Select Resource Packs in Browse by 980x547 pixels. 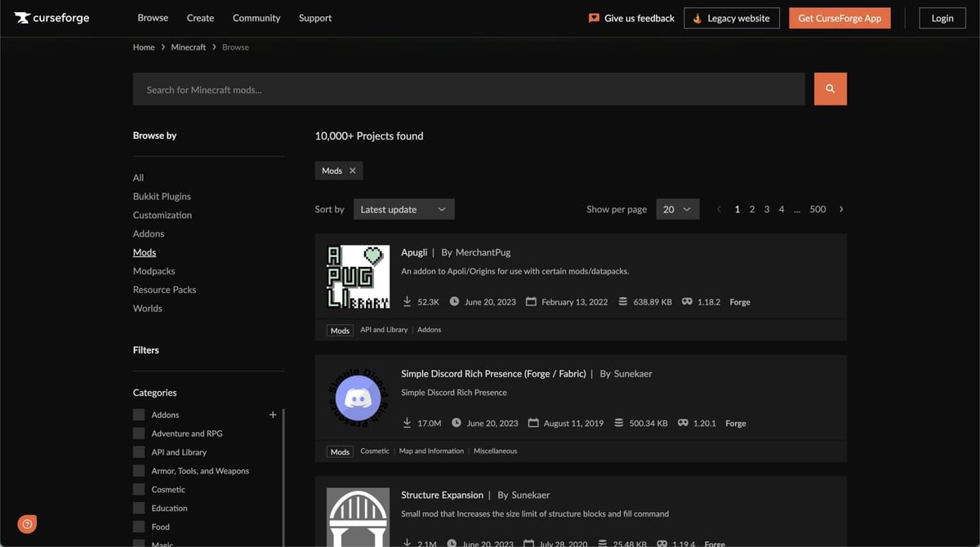coord(164,290)
